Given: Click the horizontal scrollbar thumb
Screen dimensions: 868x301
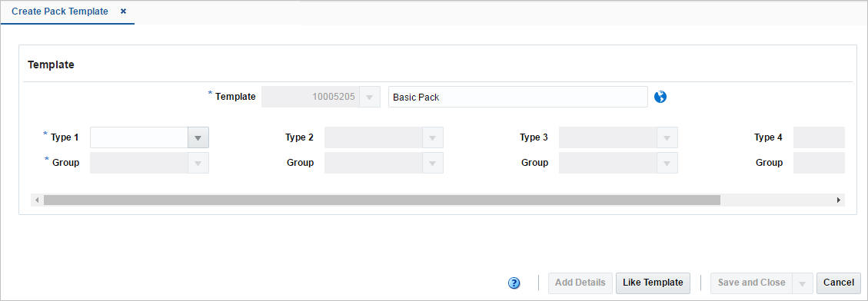Looking at the screenshot, I should coord(382,200).
